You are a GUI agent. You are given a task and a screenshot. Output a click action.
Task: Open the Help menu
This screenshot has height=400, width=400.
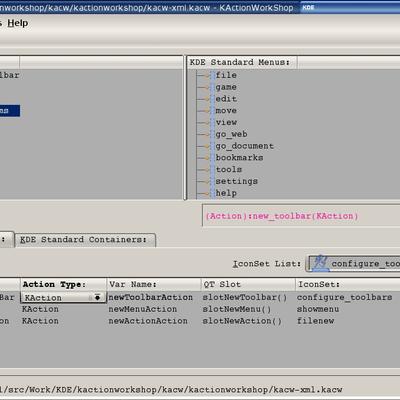coord(17,23)
